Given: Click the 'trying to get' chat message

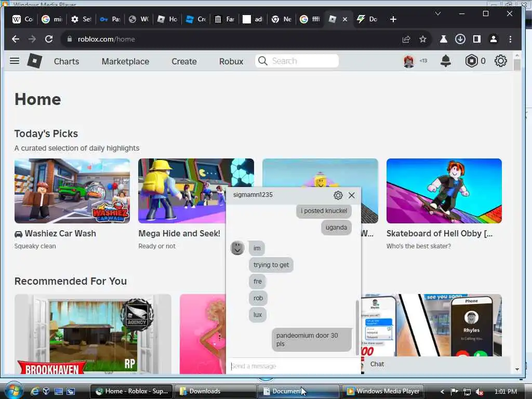Looking at the screenshot, I should pyautogui.click(x=271, y=264).
